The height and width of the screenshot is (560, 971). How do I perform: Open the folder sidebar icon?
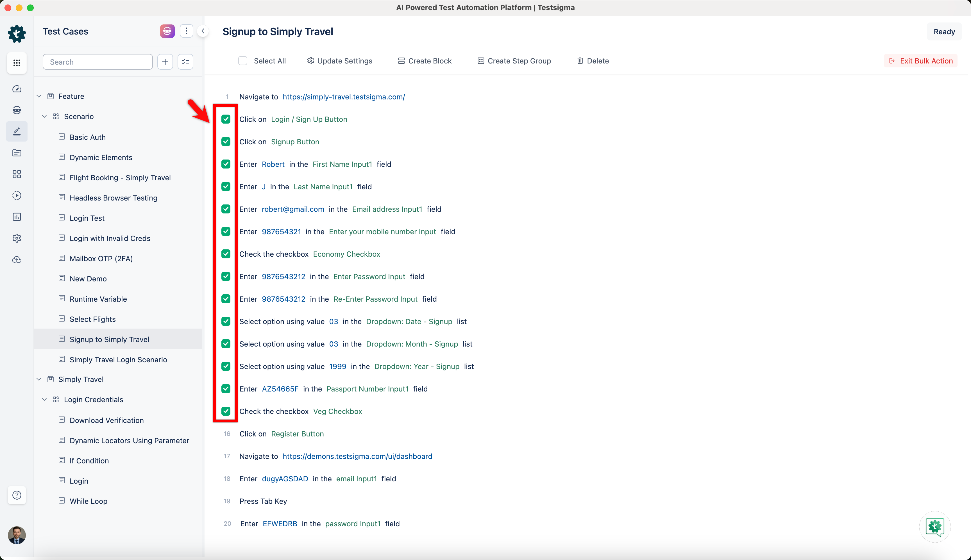[x=17, y=153]
